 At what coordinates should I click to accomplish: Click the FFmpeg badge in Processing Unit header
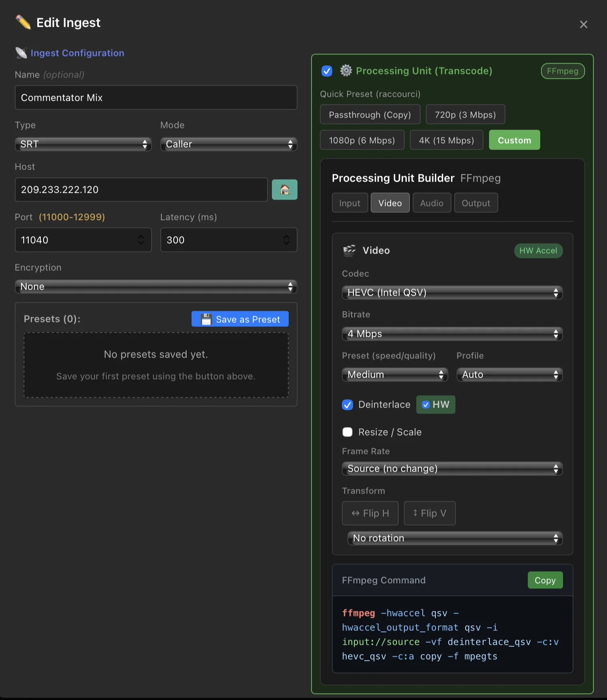(x=563, y=71)
